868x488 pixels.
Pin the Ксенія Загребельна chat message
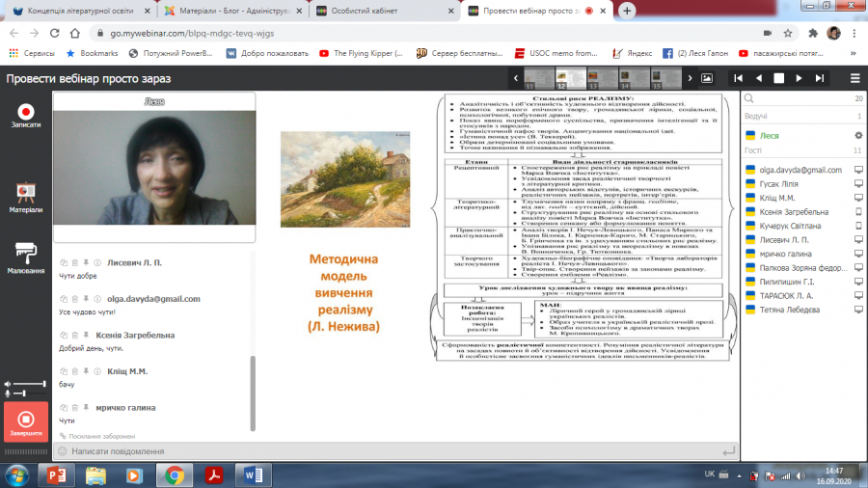85,335
